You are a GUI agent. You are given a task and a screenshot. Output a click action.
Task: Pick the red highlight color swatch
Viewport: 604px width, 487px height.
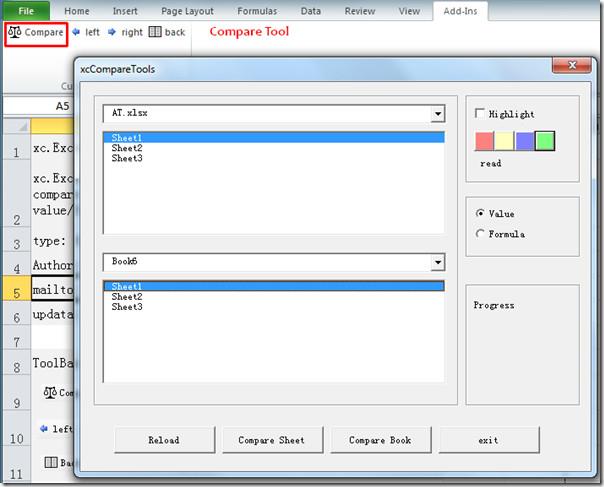point(485,141)
